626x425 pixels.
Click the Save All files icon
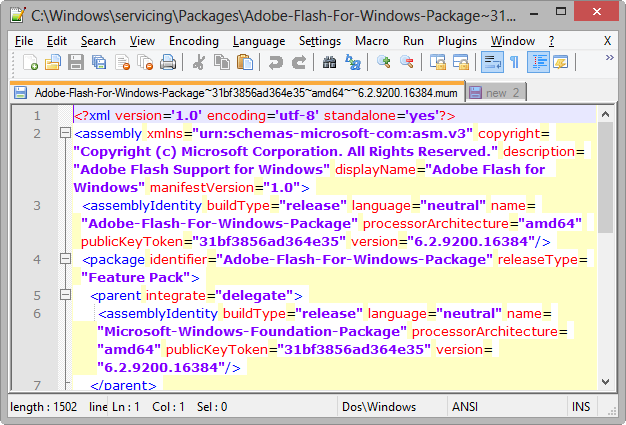99,63
